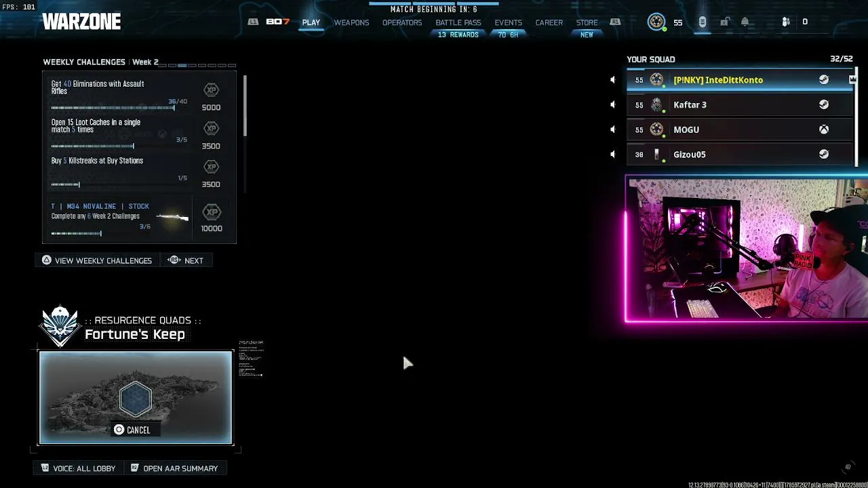Select the 'Get 40 Eliminations with Assault Rifles' challenge

pos(98,87)
